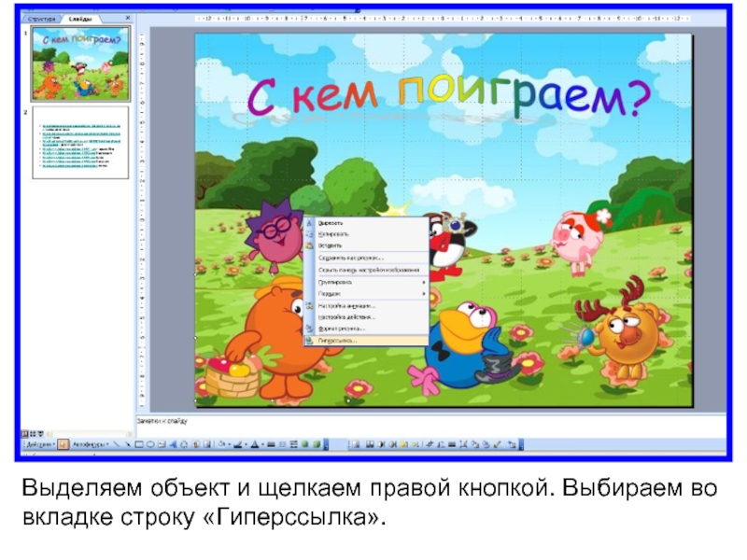
Task: Open the Действия drawing dropdown
Action: click(40, 445)
